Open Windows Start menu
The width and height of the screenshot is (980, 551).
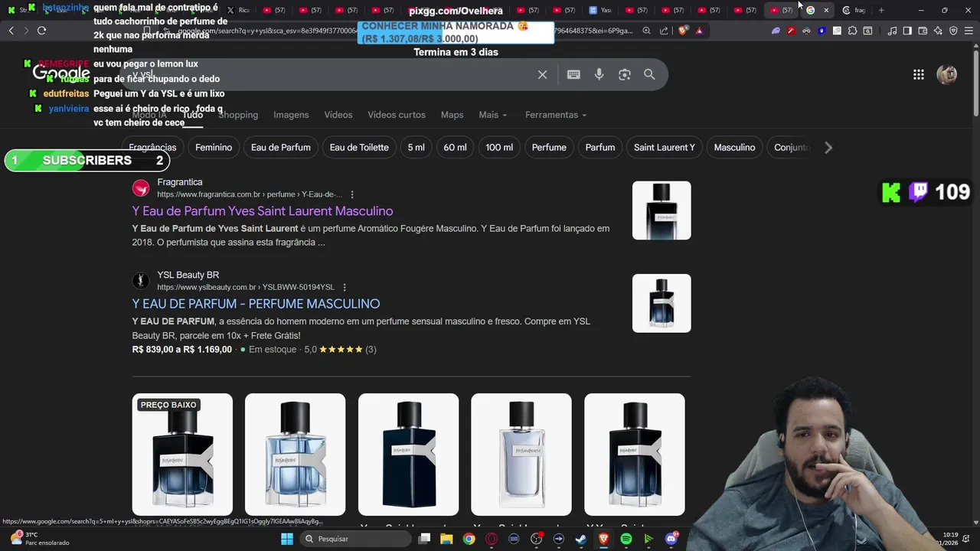[x=287, y=539]
